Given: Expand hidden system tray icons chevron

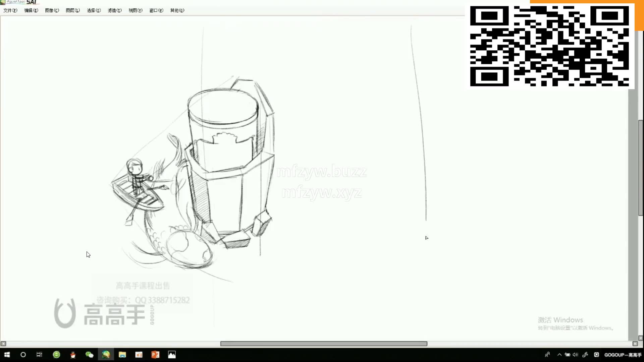Looking at the screenshot, I should (x=559, y=355).
